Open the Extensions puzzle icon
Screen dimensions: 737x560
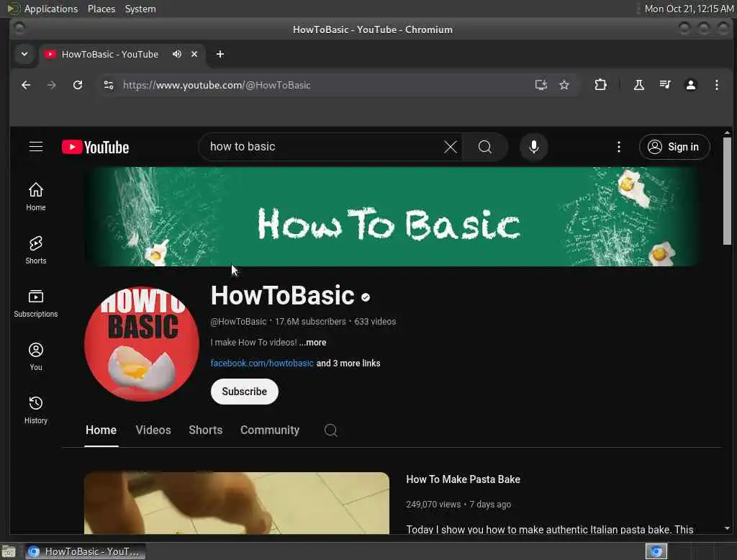point(600,85)
